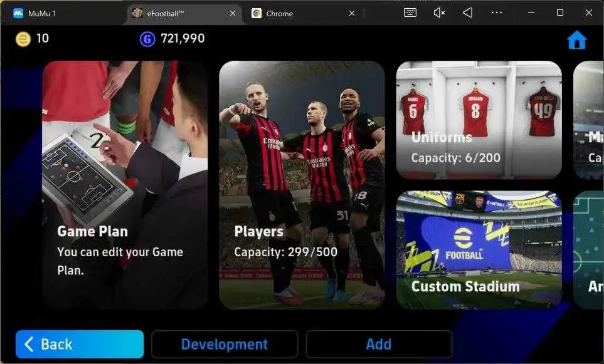This screenshot has height=364, width=604.
Task: Switch to the eFootball tab
Action: tap(184, 13)
